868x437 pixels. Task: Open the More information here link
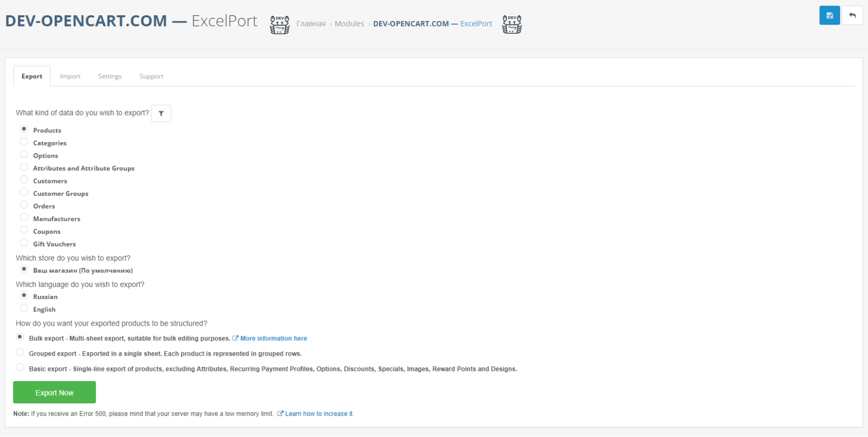coord(273,338)
